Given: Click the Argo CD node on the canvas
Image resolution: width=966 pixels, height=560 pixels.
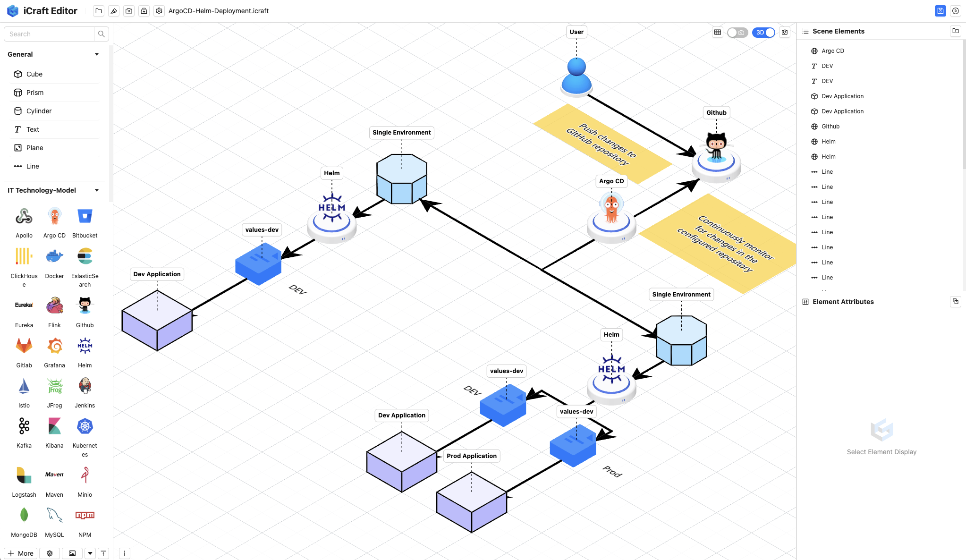Looking at the screenshot, I should (611, 217).
